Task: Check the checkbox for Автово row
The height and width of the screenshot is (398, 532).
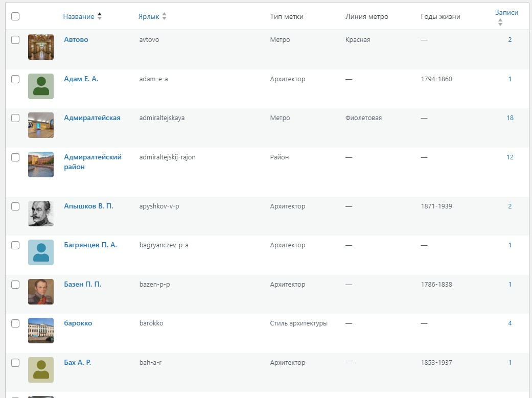Action: pyautogui.click(x=15, y=40)
